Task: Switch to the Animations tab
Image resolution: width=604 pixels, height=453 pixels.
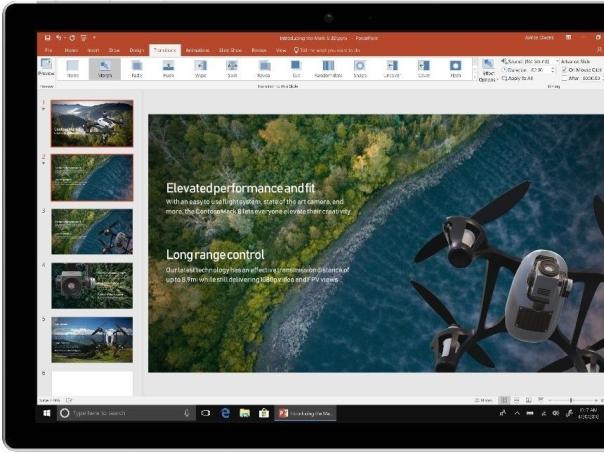Action: click(197, 49)
